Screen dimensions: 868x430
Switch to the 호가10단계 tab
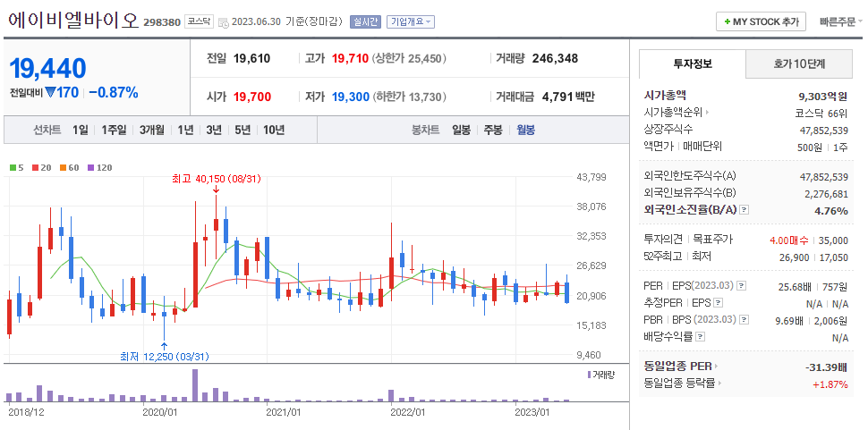(799, 63)
